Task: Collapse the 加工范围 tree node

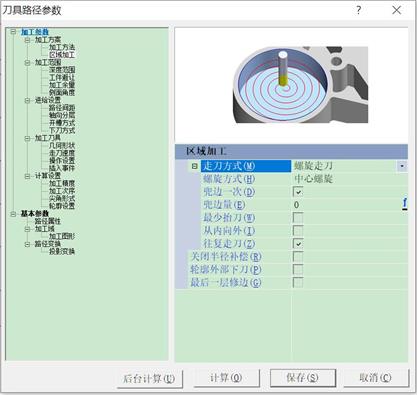Action: click(x=27, y=63)
